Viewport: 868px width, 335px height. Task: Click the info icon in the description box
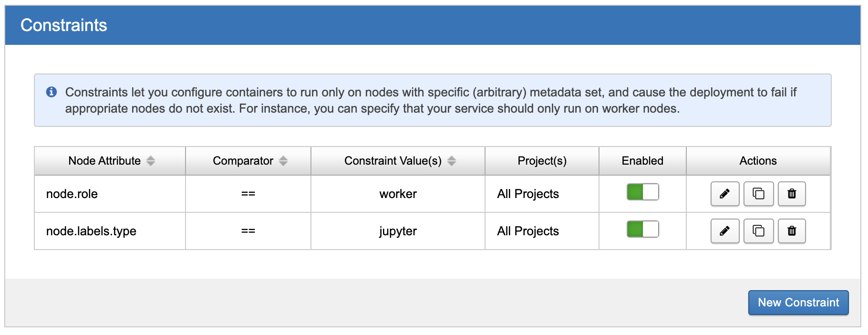pos(52,92)
